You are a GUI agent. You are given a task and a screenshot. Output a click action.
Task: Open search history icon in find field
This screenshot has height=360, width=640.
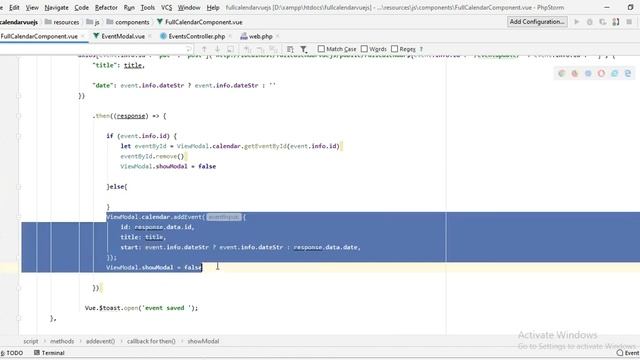[x=188, y=49]
